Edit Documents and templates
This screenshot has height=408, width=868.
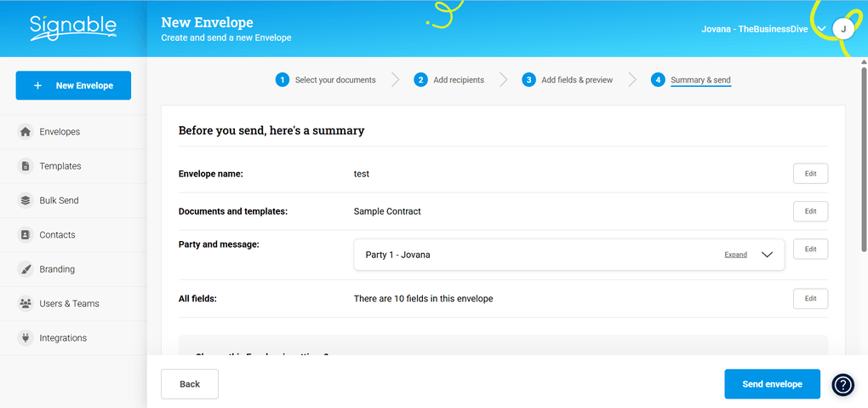tap(810, 211)
